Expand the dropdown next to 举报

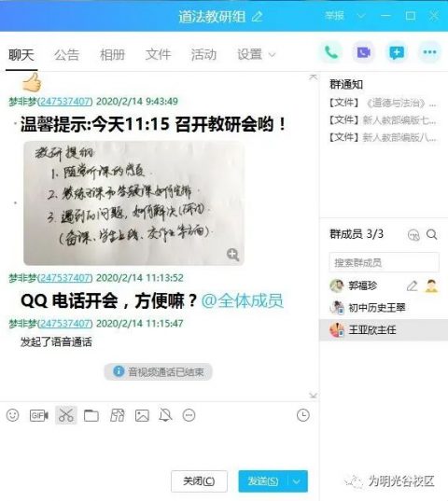pyautogui.click(x=361, y=16)
